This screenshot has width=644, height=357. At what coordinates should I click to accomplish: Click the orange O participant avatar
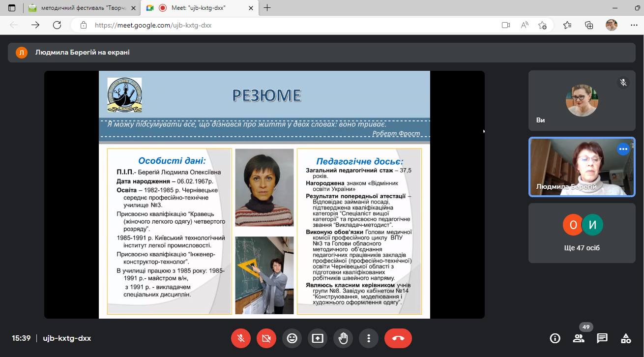pos(573,225)
